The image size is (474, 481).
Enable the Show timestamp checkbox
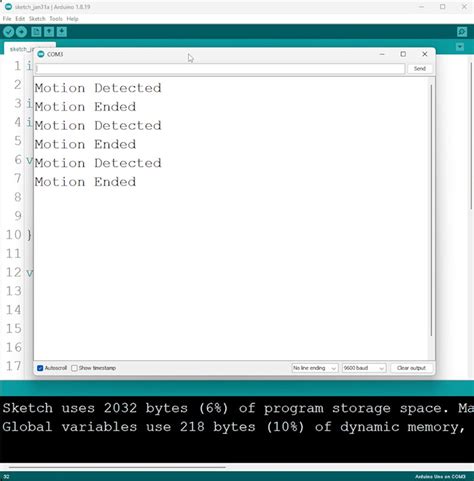tap(74, 368)
